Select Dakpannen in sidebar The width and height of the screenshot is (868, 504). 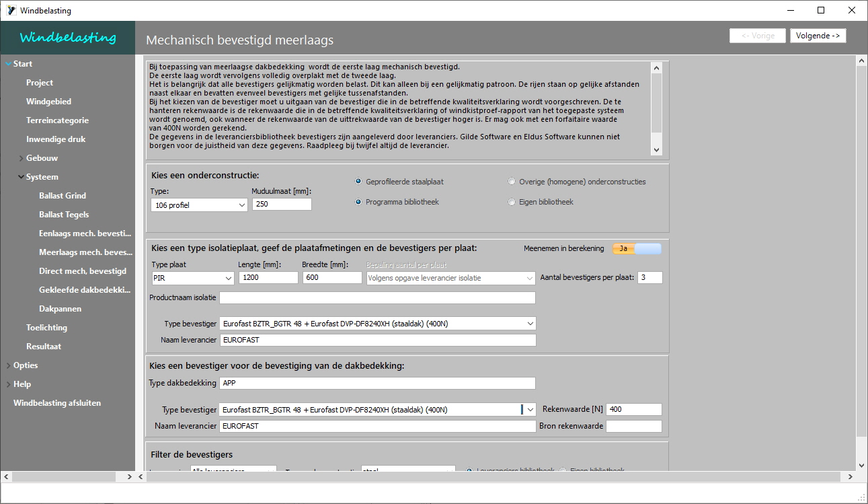60,309
